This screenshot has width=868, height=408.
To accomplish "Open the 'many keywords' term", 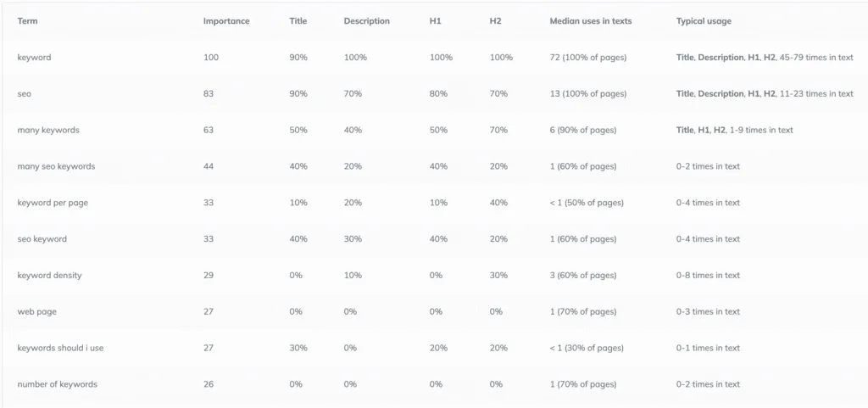I will click(48, 130).
